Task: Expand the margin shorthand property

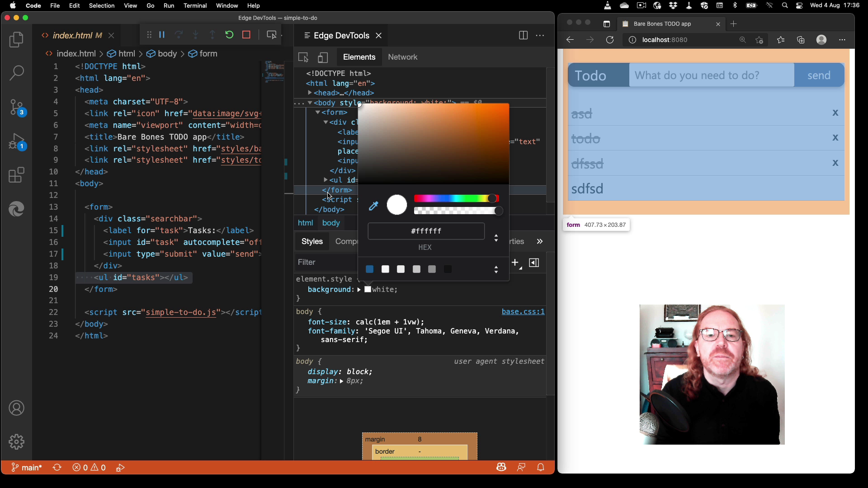Action: click(x=341, y=381)
